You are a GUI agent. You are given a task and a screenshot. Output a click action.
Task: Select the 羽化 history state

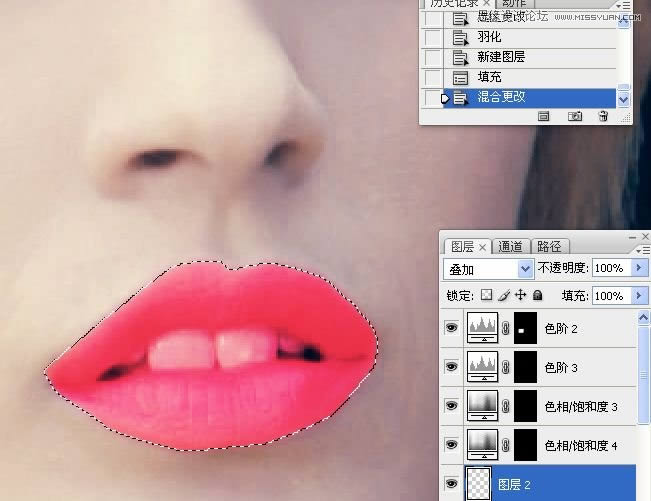point(489,37)
